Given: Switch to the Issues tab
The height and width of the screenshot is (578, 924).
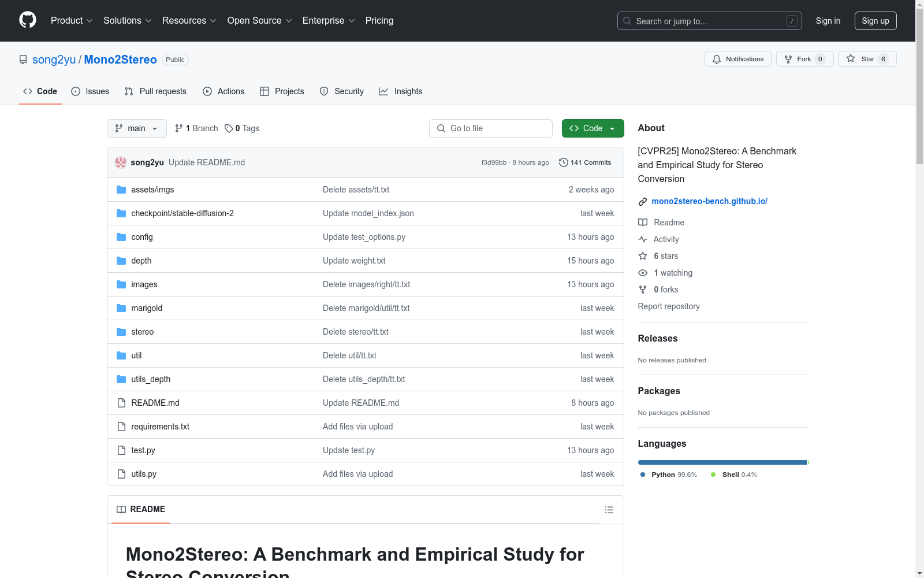Looking at the screenshot, I should [x=90, y=91].
